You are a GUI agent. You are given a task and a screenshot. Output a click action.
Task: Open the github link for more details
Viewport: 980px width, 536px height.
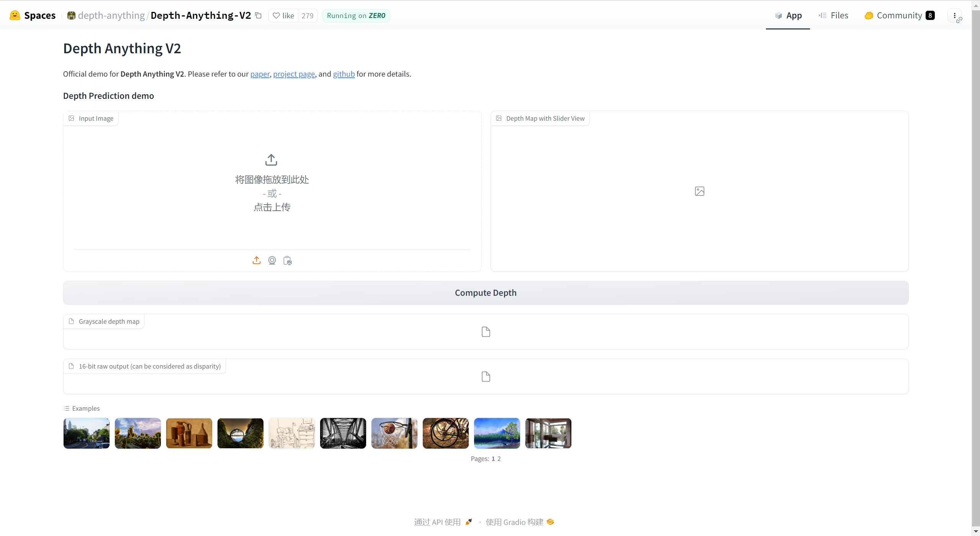343,74
